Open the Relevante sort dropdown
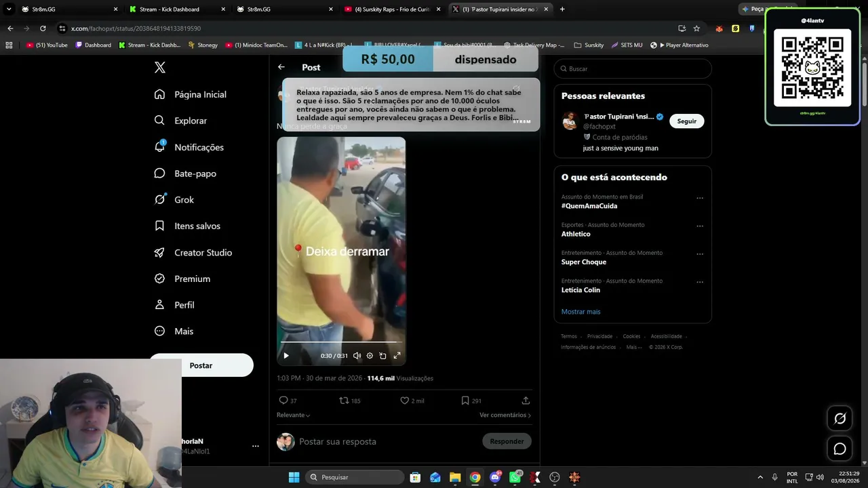Viewport: 868px width, 488px height. pyautogui.click(x=294, y=415)
